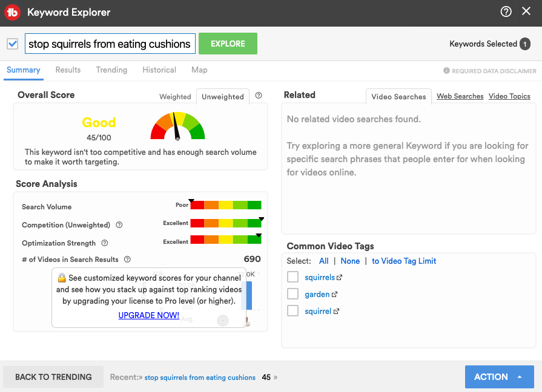The image size is (542, 392).
Task: Click the Competition (Unweighted) help icon
Action: (119, 225)
